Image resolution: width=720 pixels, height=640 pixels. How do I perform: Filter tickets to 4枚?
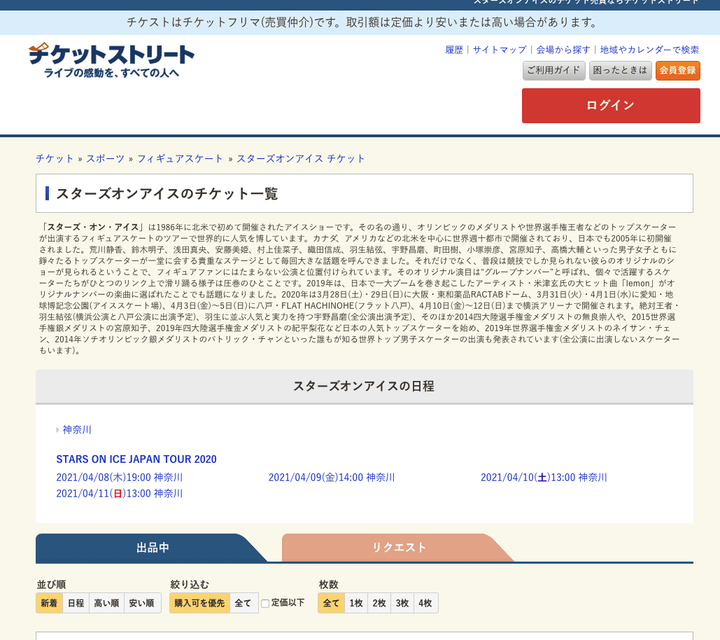coord(426,603)
